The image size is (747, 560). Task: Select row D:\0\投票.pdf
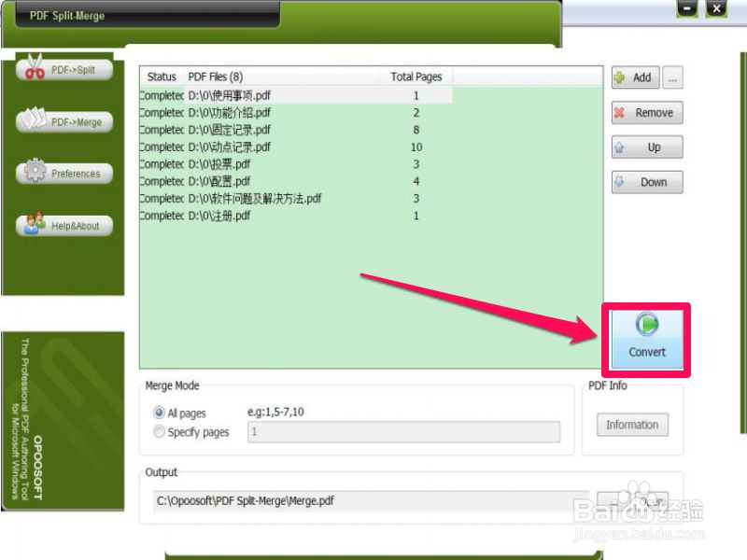pos(296,164)
